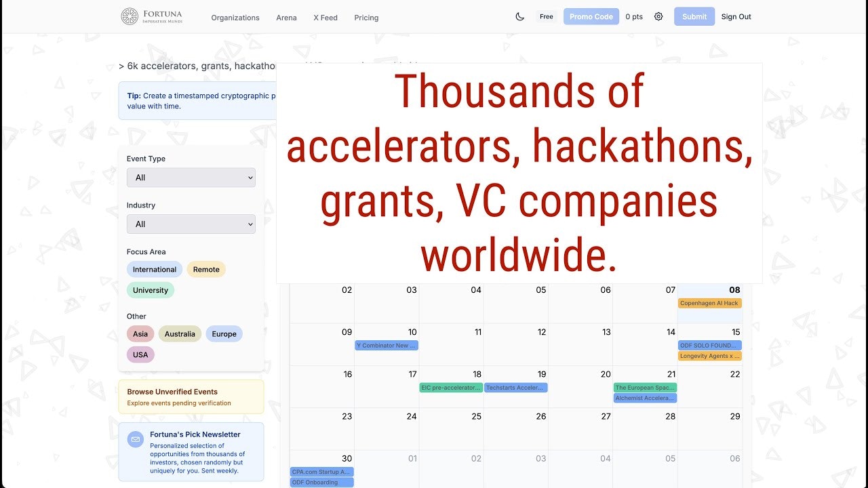The width and height of the screenshot is (868, 488).
Task: Open Longevity Agents event
Action: (709, 356)
